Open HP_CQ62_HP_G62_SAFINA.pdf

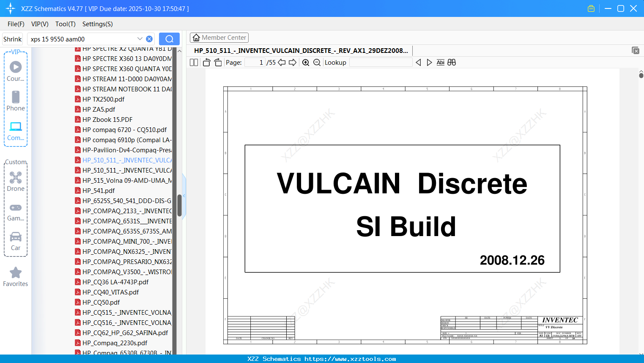click(125, 333)
